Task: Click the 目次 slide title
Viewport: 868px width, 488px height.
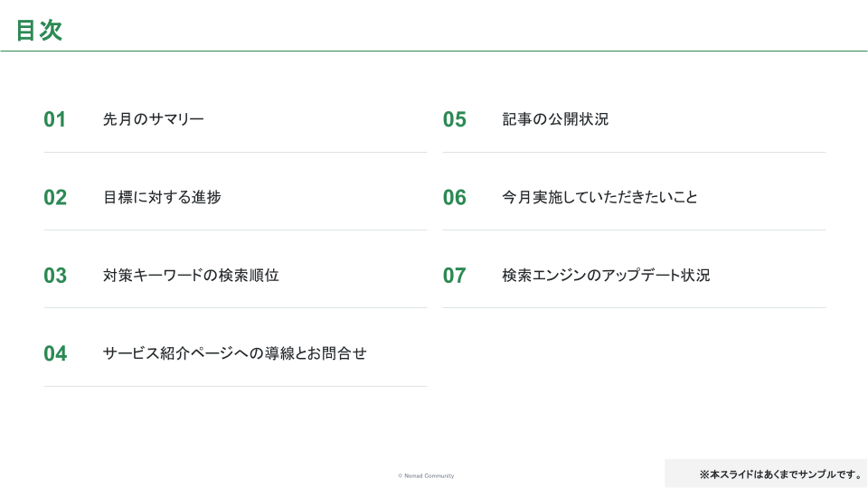Action: point(39,30)
